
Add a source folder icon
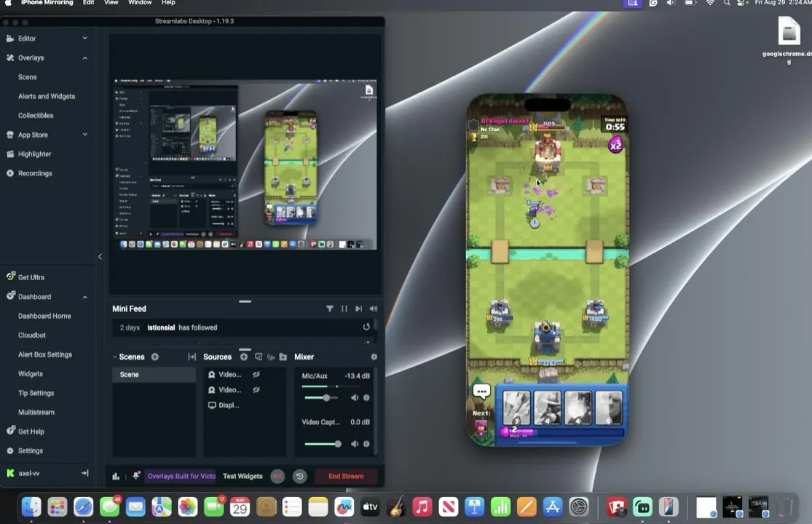pyautogui.click(x=283, y=357)
